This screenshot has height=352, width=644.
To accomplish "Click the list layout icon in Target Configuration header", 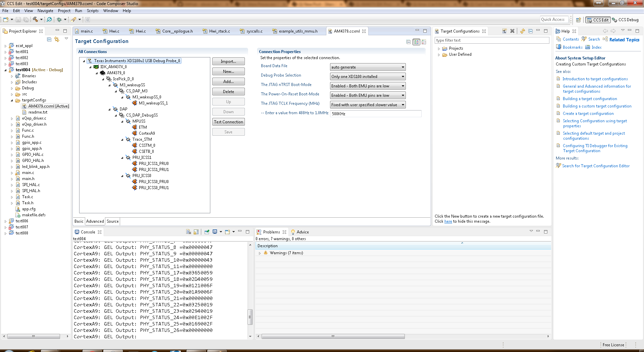I will pyautogui.click(x=424, y=42).
